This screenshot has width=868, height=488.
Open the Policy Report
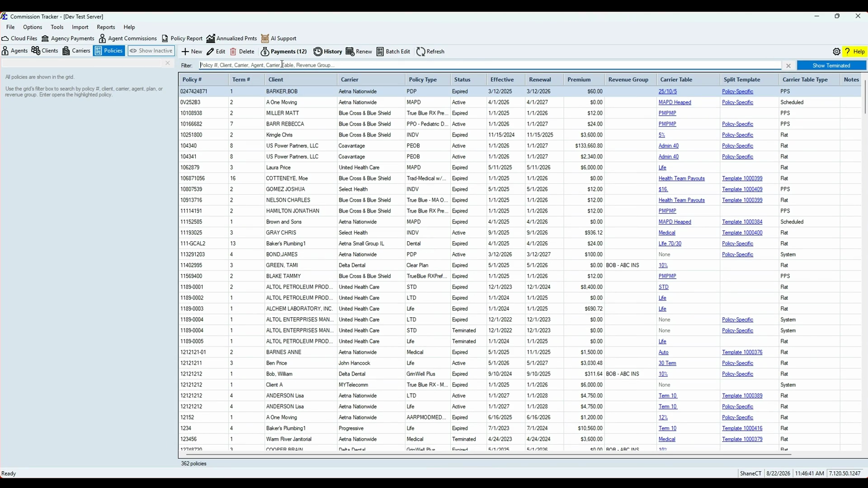tap(182, 38)
